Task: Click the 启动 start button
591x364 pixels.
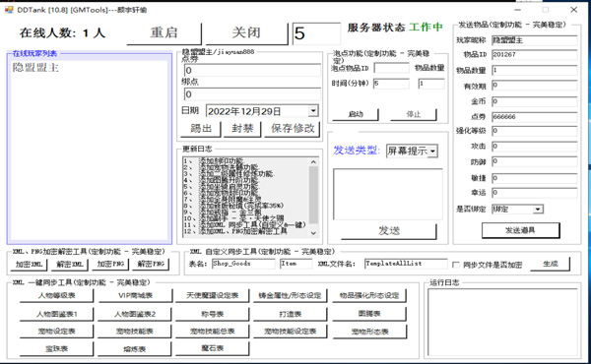Action: (x=356, y=114)
